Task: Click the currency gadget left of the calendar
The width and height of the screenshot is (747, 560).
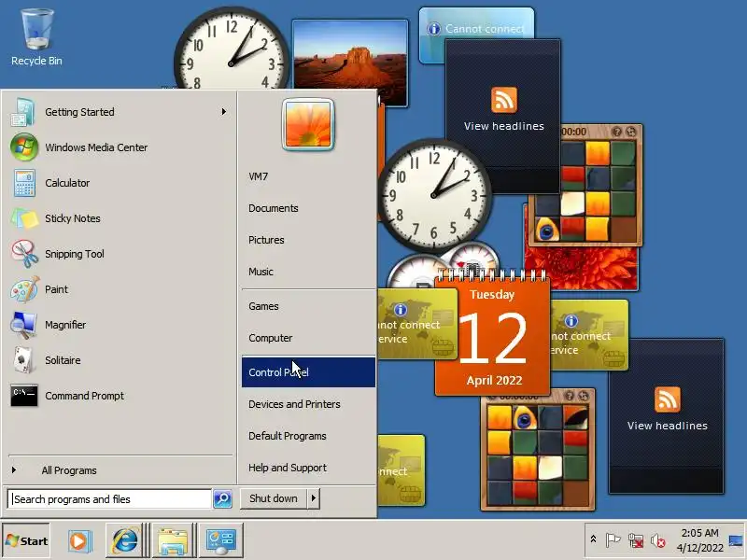Action: point(416,324)
